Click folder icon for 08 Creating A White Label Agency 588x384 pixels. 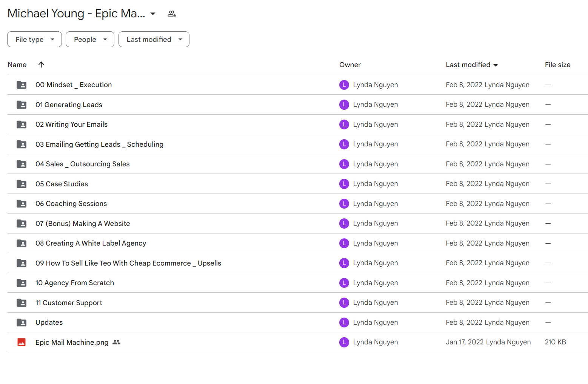[22, 243]
